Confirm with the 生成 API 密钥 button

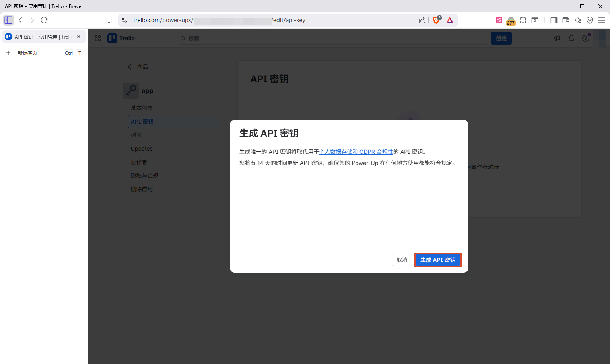(438, 260)
